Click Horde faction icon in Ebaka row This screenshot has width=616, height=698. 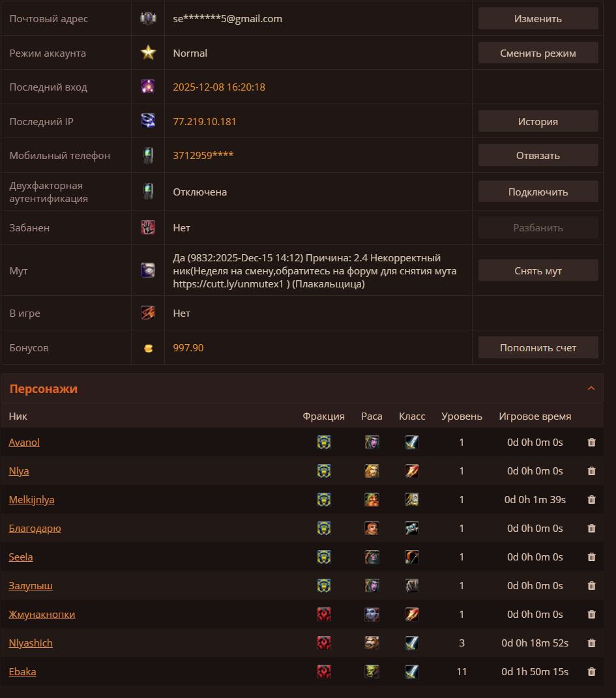(x=324, y=672)
